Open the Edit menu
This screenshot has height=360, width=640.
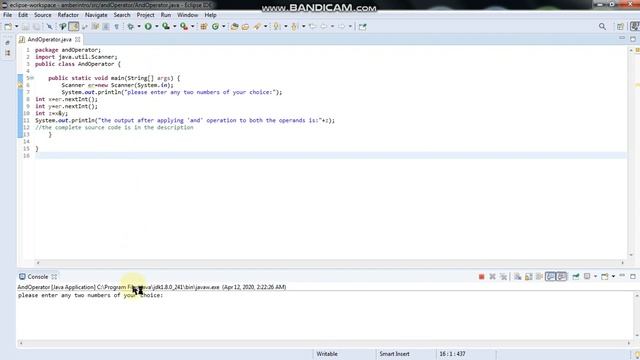(x=23, y=15)
